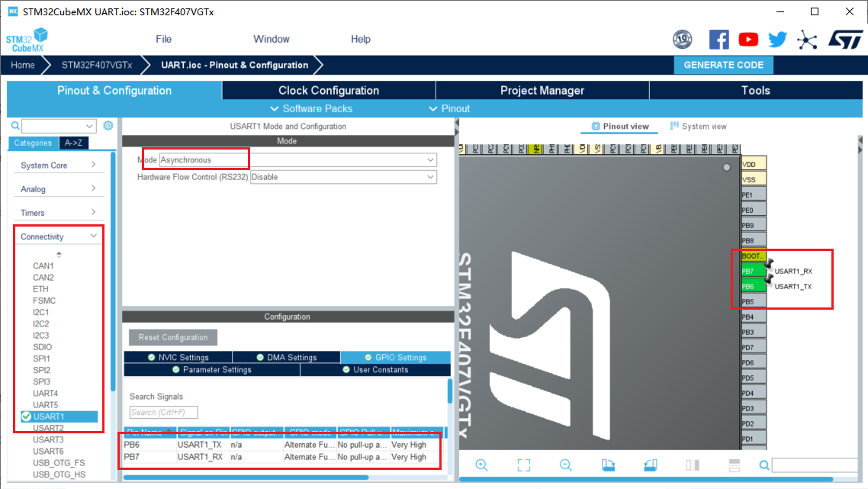Screen dimensions: 868x489
Task: Open DMA Settings tab
Action: coord(286,357)
